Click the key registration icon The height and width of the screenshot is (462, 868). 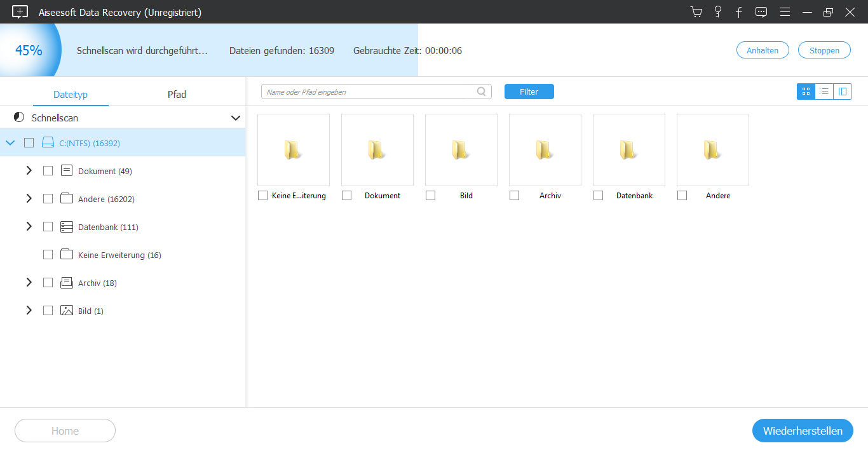(x=717, y=11)
